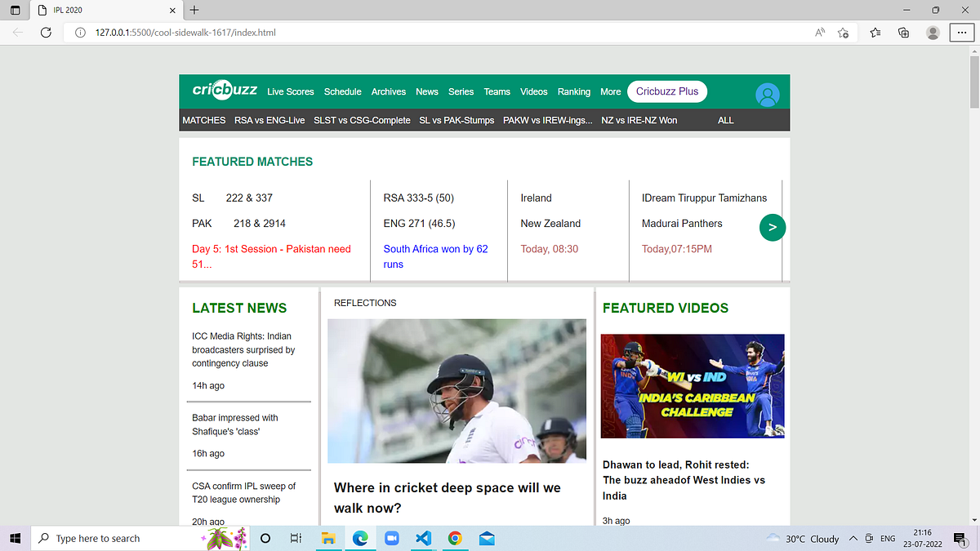Viewport: 980px width, 551px height.
Task: Open Microsoft Edge from taskbar
Action: point(360,538)
